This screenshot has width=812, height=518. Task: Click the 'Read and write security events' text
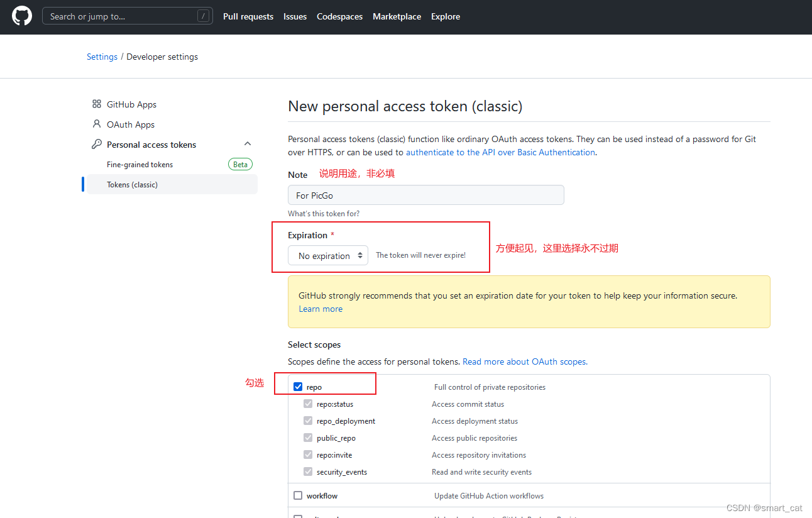point(481,471)
